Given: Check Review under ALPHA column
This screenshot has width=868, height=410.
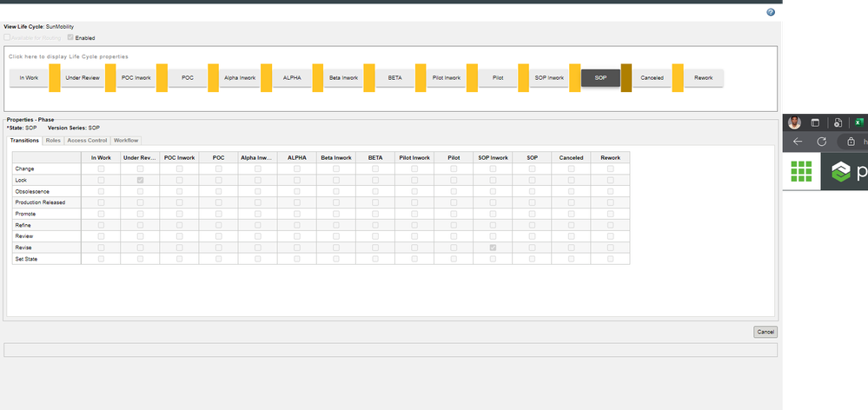Looking at the screenshot, I should (296, 236).
